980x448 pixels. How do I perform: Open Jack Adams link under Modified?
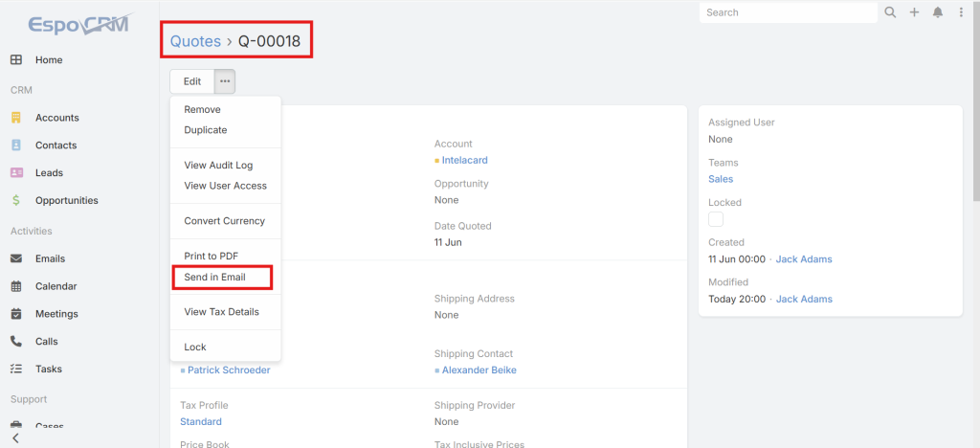(804, 299)
